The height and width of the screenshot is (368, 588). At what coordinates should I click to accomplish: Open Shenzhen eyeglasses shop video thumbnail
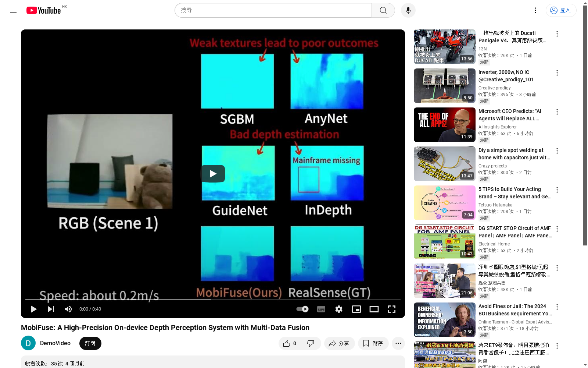(445, 281)
